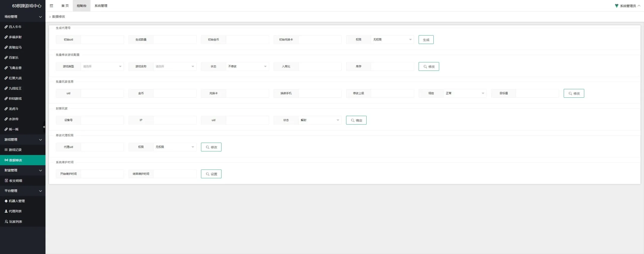Click 设置 in 系统维护时间 row
The height and width of the screenshot is (254, 644).
click(211, 174)
